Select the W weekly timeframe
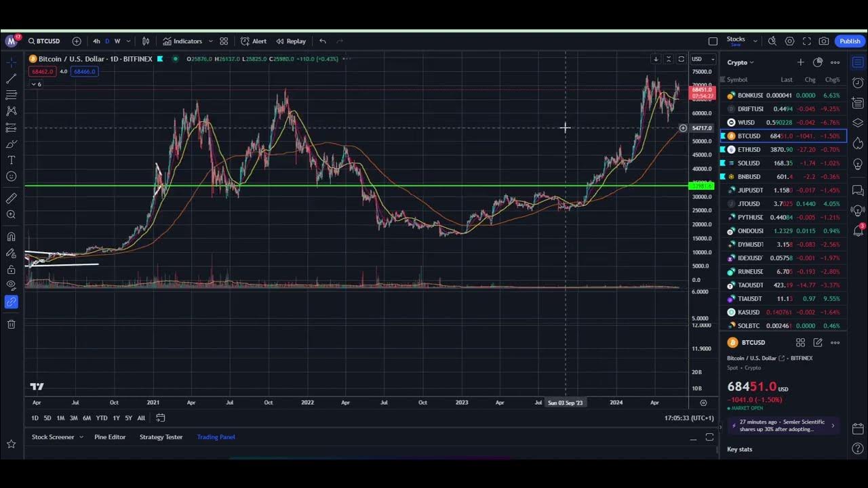This screenshot has width=868, height=488. coord(117,41)
